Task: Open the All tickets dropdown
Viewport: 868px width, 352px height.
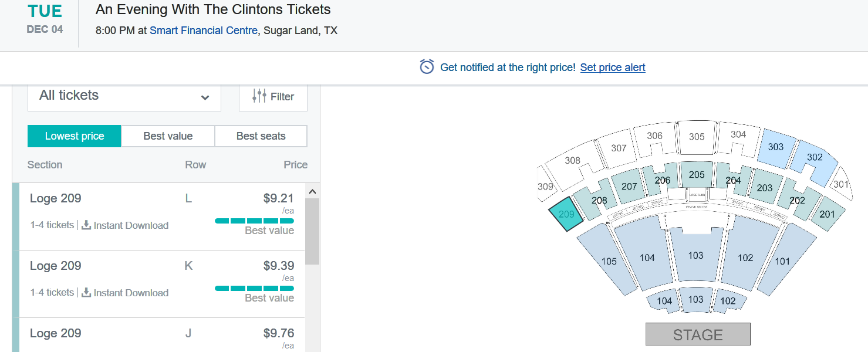Action: [x=124, y=96]
